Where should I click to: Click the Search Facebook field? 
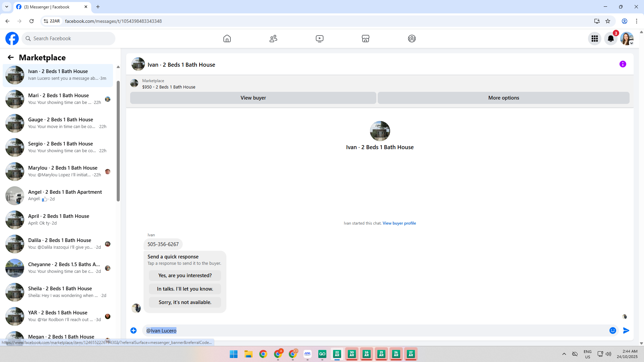click(68, 39)
